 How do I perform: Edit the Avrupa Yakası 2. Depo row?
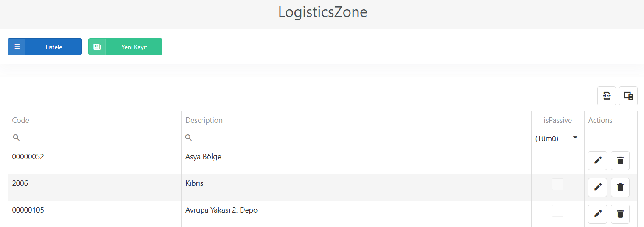tap(598, 214)
